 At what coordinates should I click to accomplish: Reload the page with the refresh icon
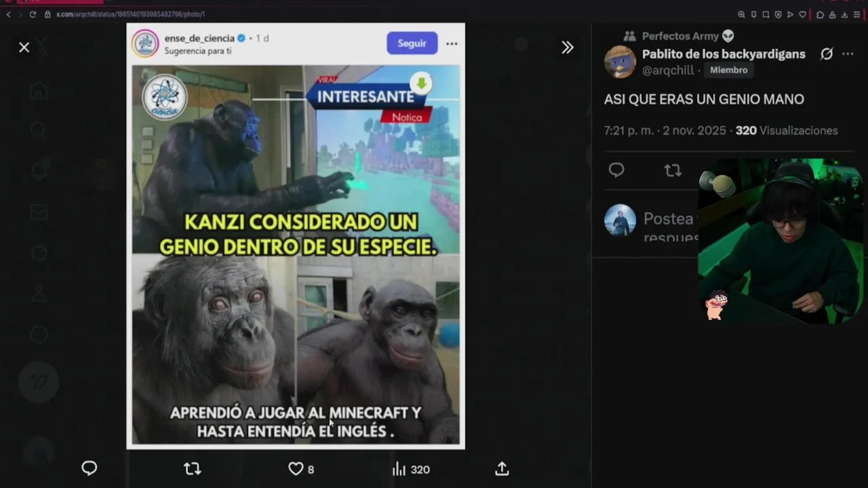click(x=33, y=14)
